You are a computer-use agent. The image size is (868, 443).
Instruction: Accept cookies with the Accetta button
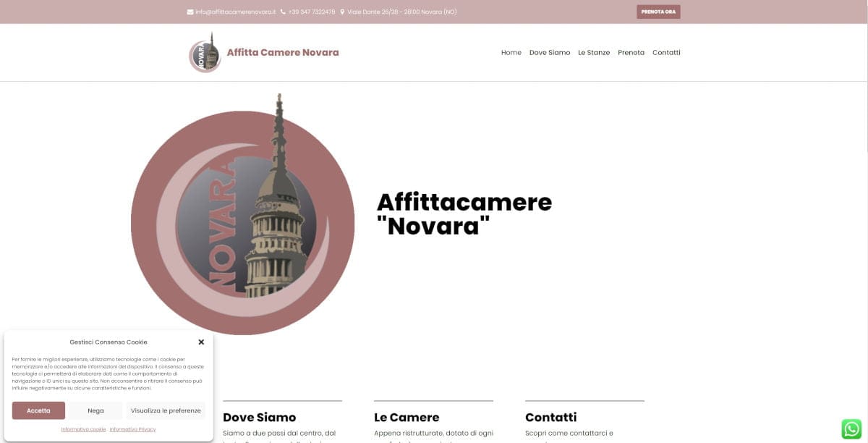[x=38, y=410]
